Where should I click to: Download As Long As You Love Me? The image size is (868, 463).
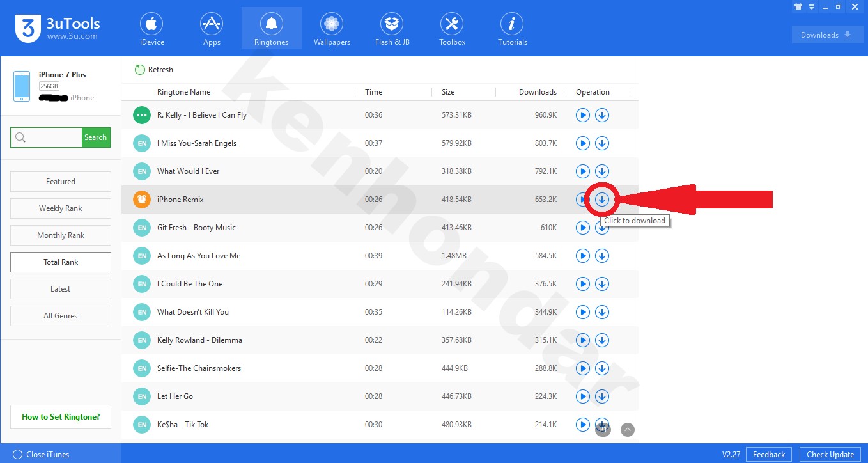tap(602, 256)
